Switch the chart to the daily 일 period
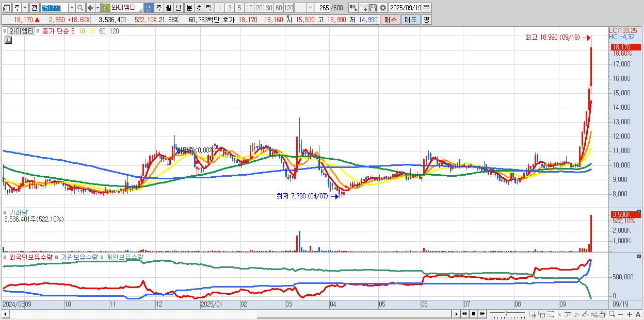644x320 pixels. 149,8
